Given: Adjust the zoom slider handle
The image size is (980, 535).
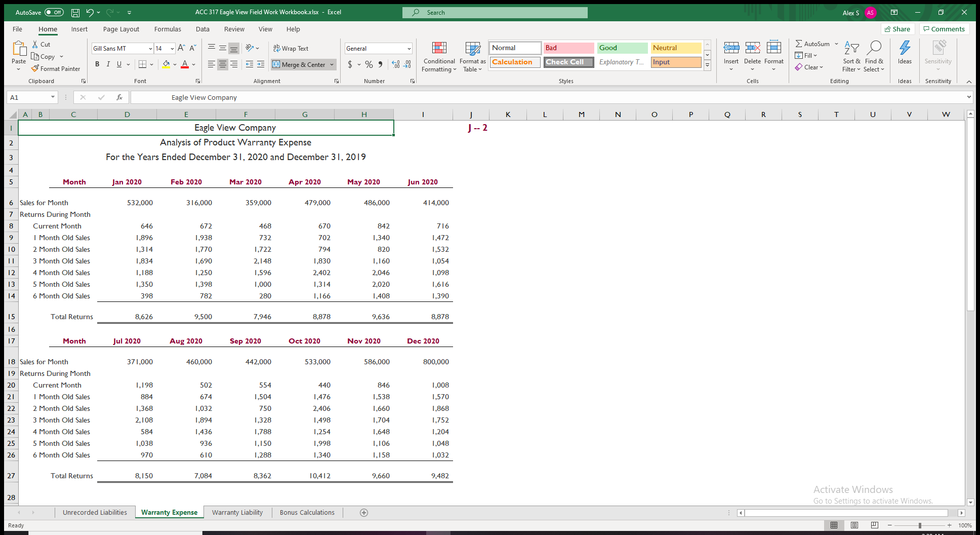Looking at the screenshot, I should 920,525.
